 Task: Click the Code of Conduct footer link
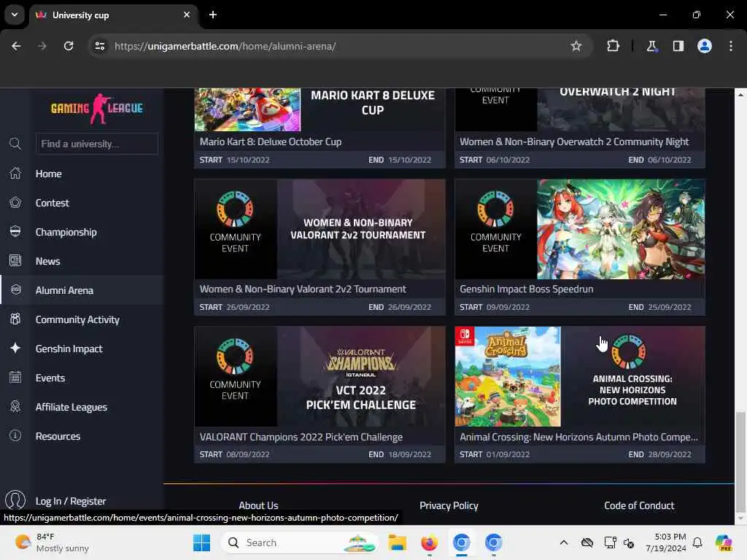click(639, 505)
